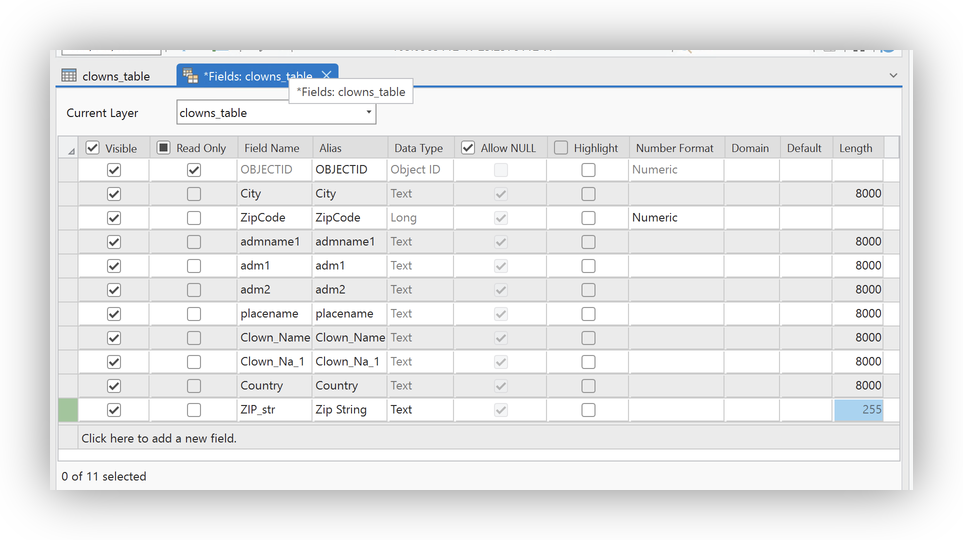Click the Number Format cell for ZipCode
This screenshot has height=540, width=963.
coord(676,218)
